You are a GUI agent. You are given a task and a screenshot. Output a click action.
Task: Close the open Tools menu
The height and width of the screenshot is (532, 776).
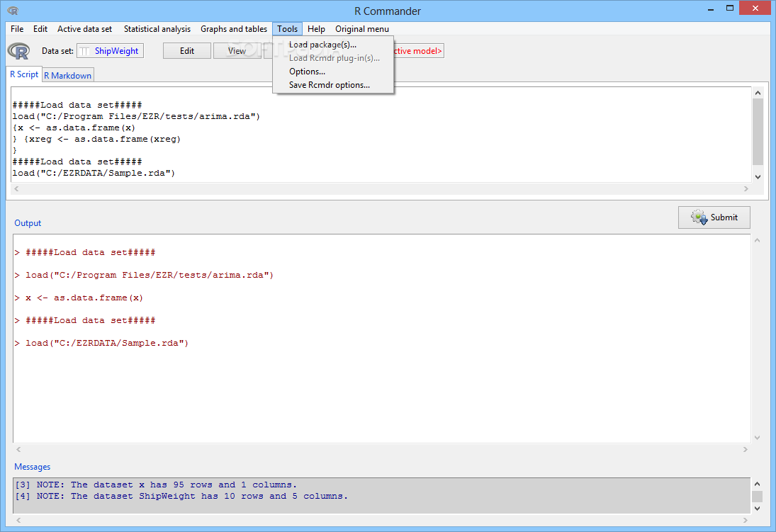(x=287, y=29)
